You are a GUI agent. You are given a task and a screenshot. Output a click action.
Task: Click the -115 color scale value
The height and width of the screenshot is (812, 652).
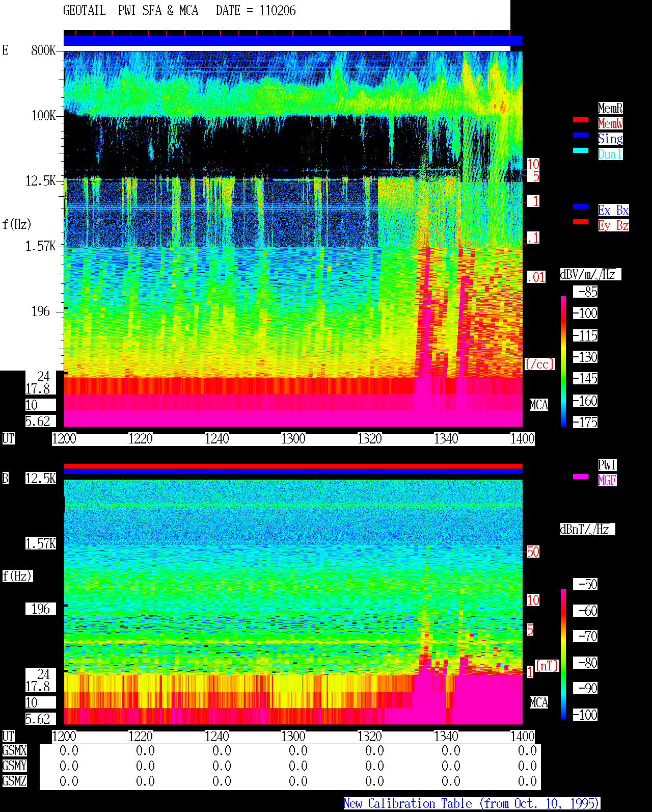click(585, 335)
